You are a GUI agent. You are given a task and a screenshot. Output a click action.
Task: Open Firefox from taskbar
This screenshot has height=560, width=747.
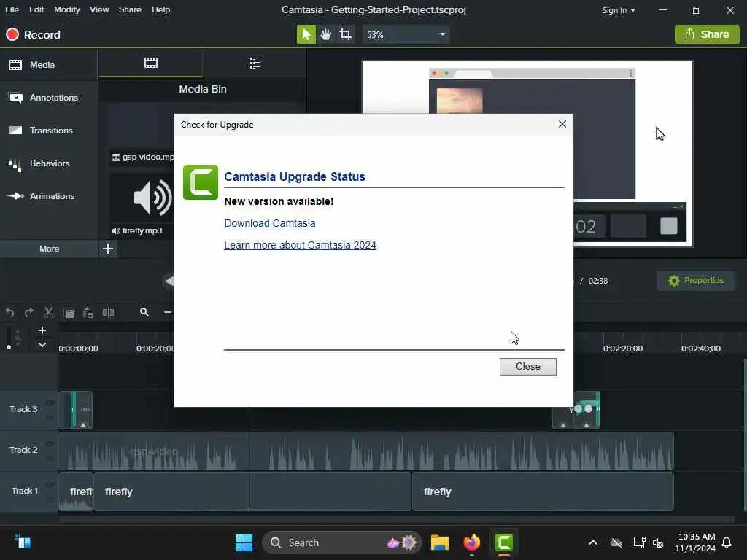pos(472,542)
